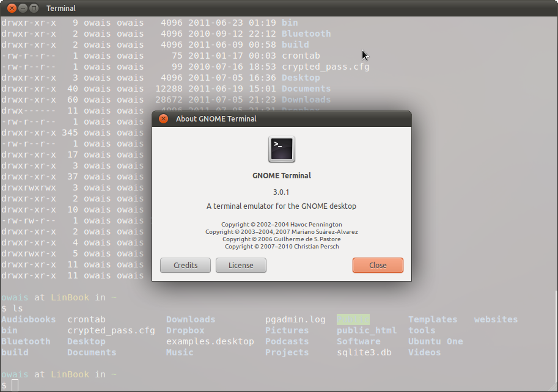Click the About dialog's red close icon
The width and height of the screenshot is (558, 392).
(163, 118)
